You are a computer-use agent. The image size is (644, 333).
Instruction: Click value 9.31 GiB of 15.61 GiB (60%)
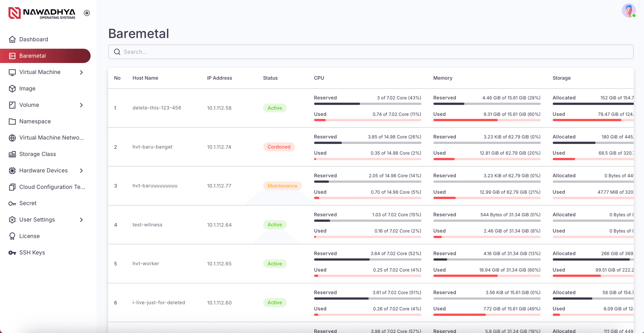(x=512, y=114)
